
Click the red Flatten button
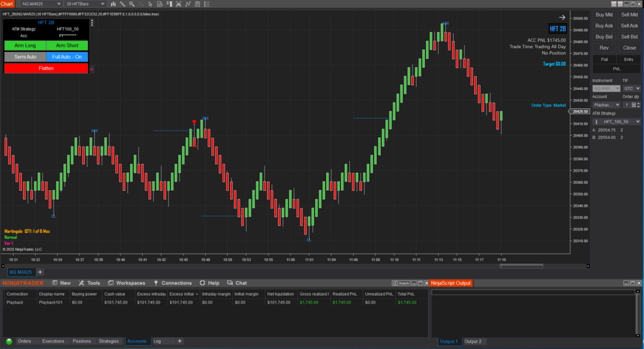click(x=46, y=68)
